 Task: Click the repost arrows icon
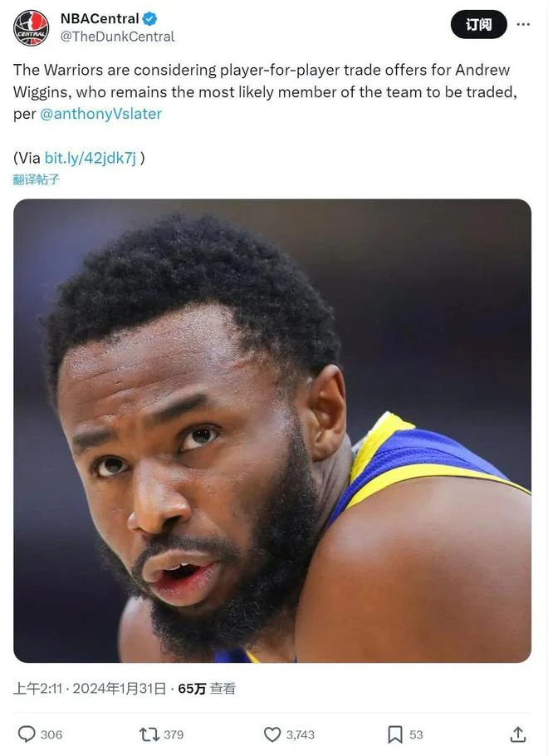point(149,734)
